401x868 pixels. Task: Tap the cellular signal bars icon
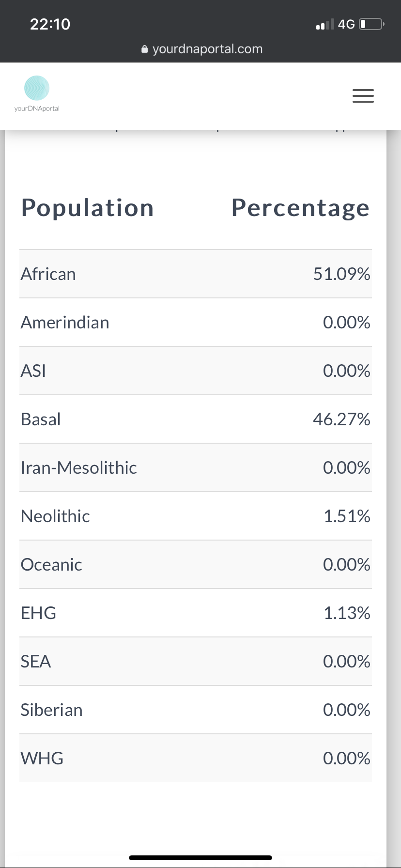point(324,24)
